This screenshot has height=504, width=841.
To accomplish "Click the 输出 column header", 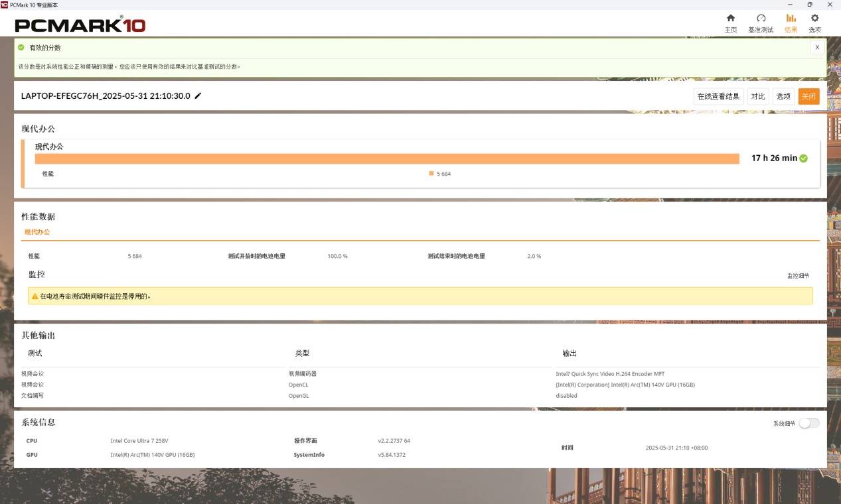I will tap(570, 353).
